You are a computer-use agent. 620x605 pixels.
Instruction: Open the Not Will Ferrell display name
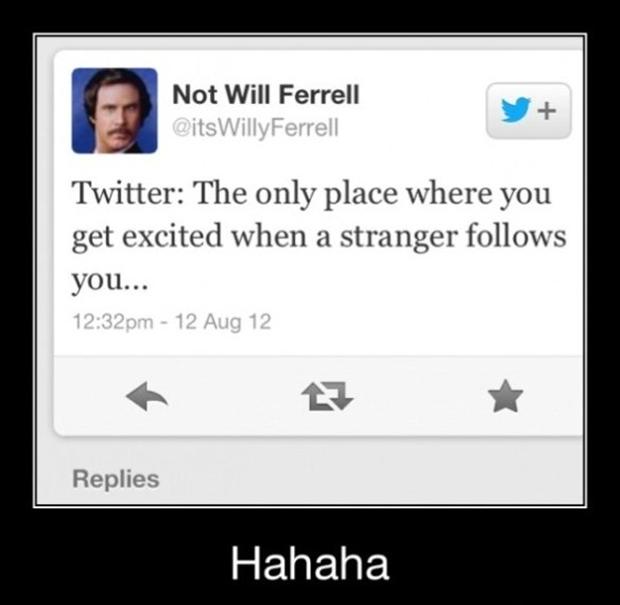tap(266, 95)
